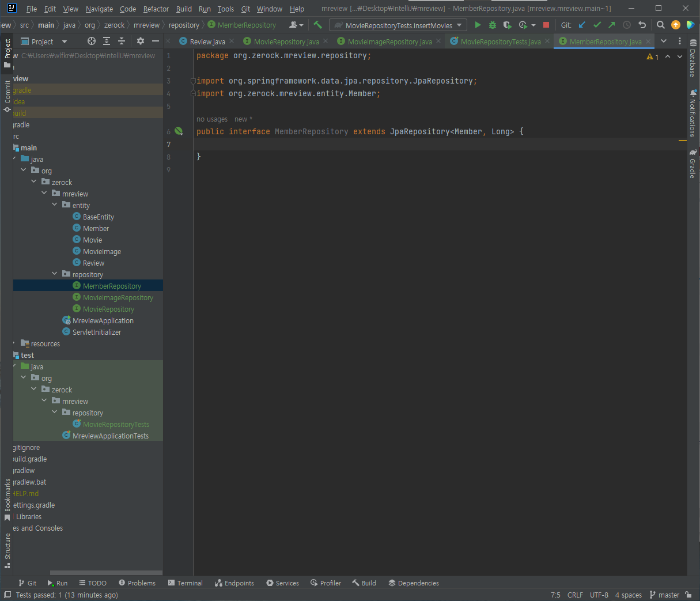Click the MemberRepository breadcrumb
Viewport: 700px width, 601px height.
coord(242,25)
